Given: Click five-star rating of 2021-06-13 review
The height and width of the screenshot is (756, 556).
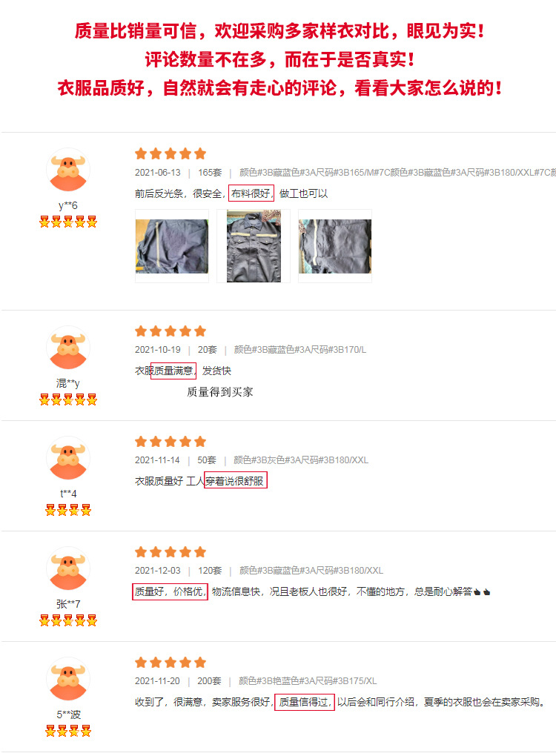Looking at the screenshot, I should 171,154.
